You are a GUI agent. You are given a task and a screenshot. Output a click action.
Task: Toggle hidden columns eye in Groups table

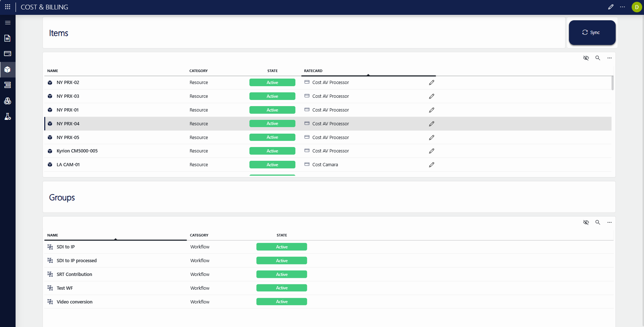click(x=586, y=222)
